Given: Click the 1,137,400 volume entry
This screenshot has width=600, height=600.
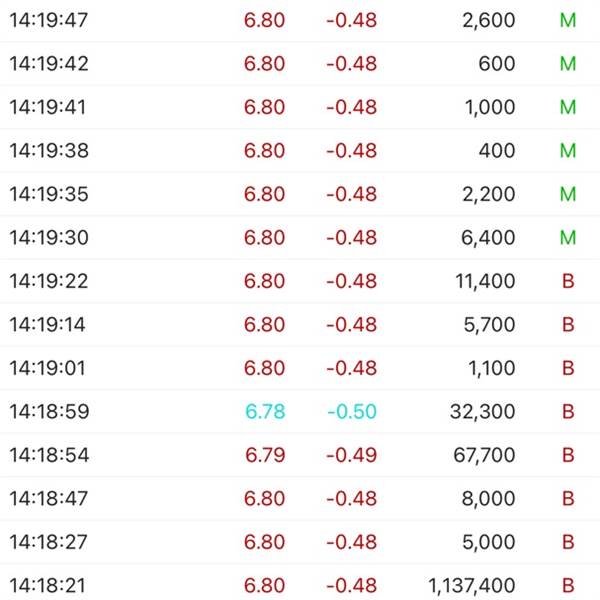Looking at the screenshot, I should pos(471,585).
